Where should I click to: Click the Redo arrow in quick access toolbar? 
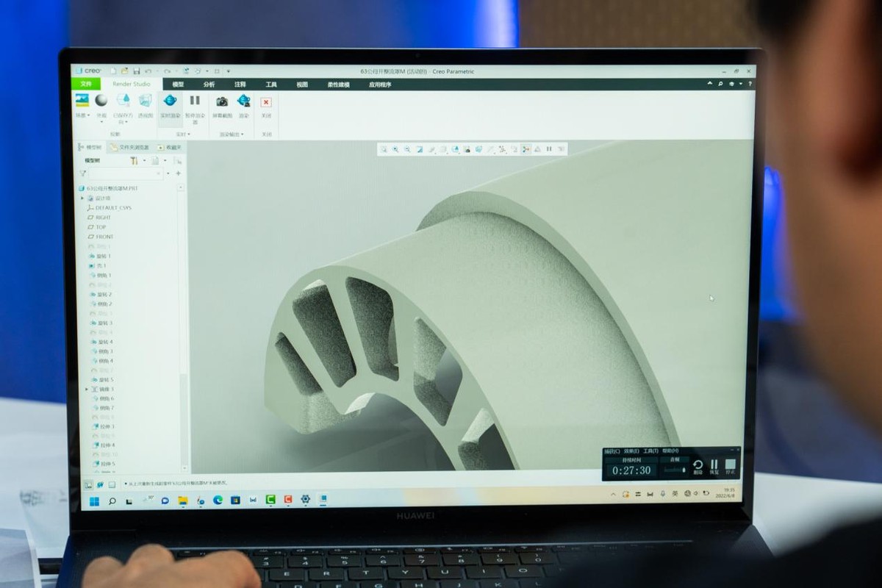point(167,71)
